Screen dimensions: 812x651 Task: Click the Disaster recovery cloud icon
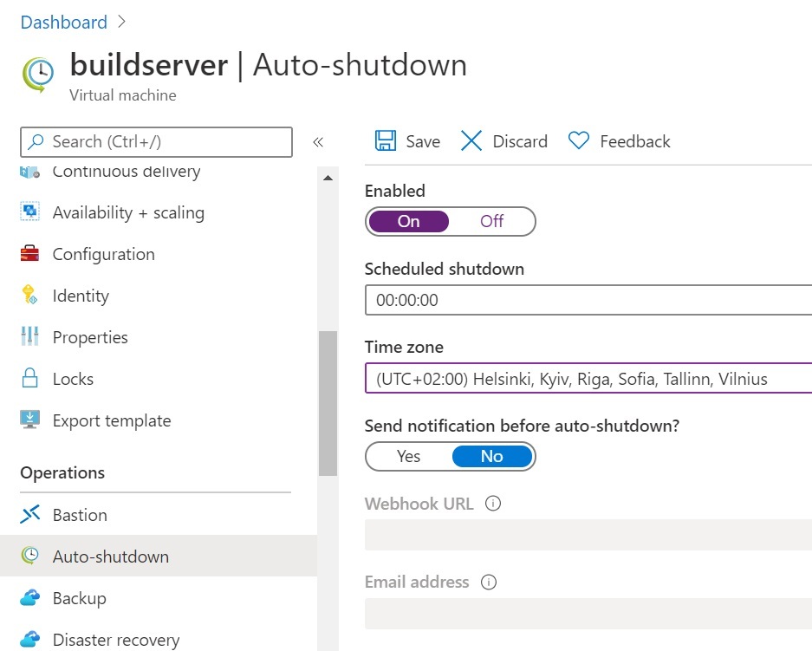pos(29,639)
